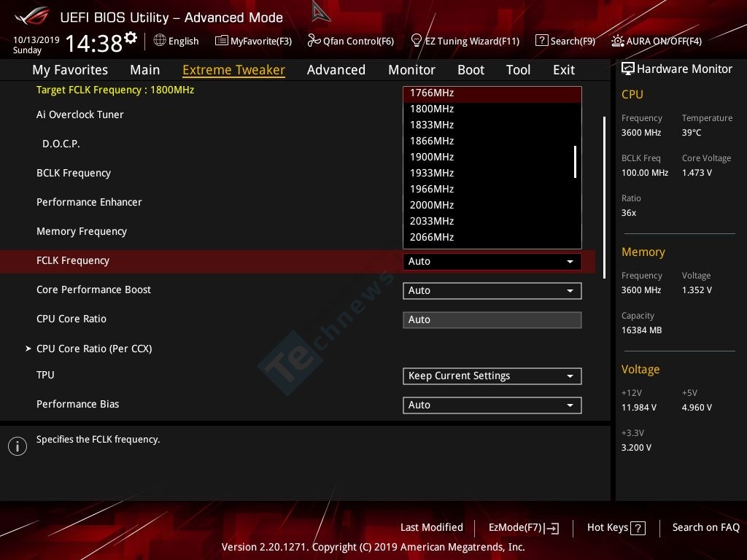Select 2033MHz FCLK option
Screen dimensions: 747x560
(x=492, y=222)
